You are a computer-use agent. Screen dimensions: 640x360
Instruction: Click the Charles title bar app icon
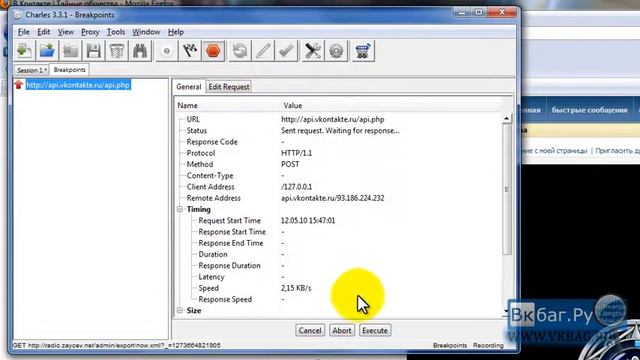(x=18, y=15)
